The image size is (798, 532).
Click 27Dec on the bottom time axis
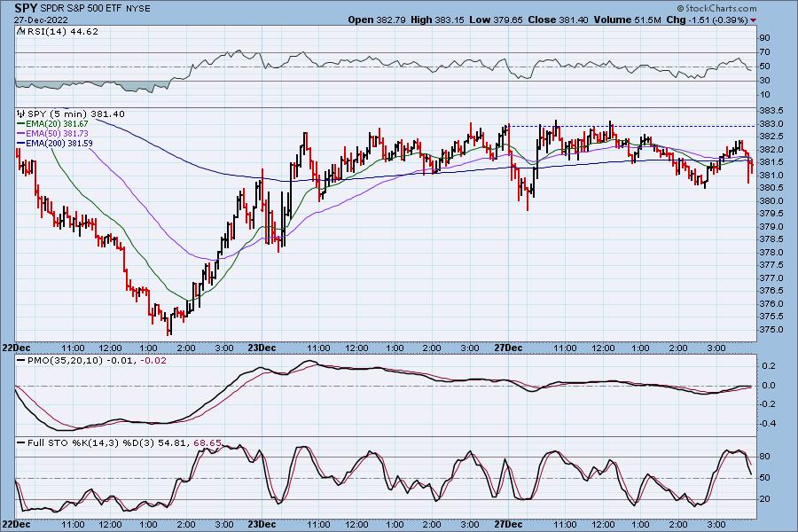pyautogui.click(x=508, y=524)
